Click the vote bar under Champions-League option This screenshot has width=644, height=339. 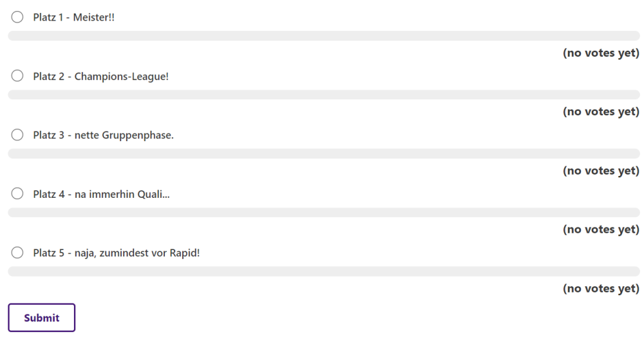[323, 95]
